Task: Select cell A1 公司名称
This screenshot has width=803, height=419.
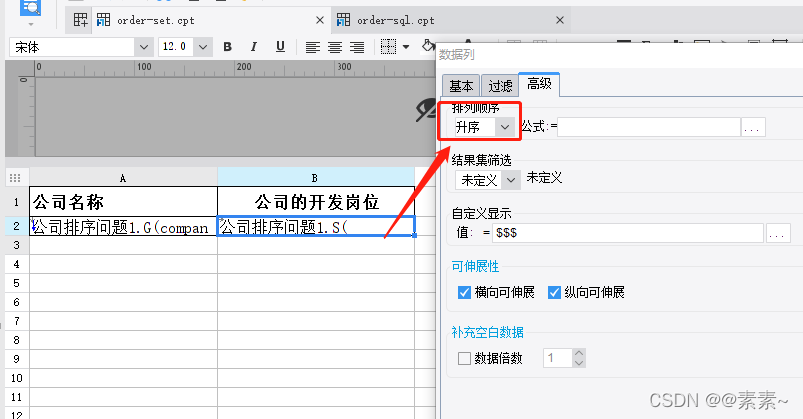Action: (x=123, y=202)
